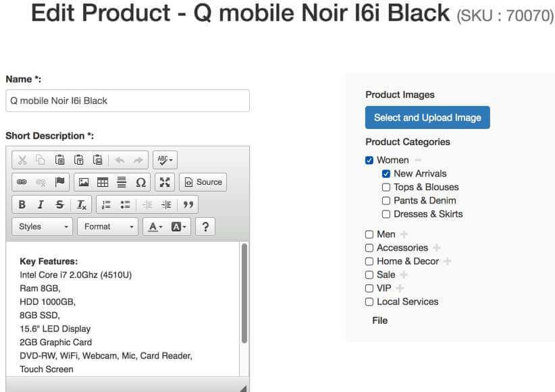The image size is (555, 392).
Task: Insert an image using the Image icon
Action: click(84, 182)
